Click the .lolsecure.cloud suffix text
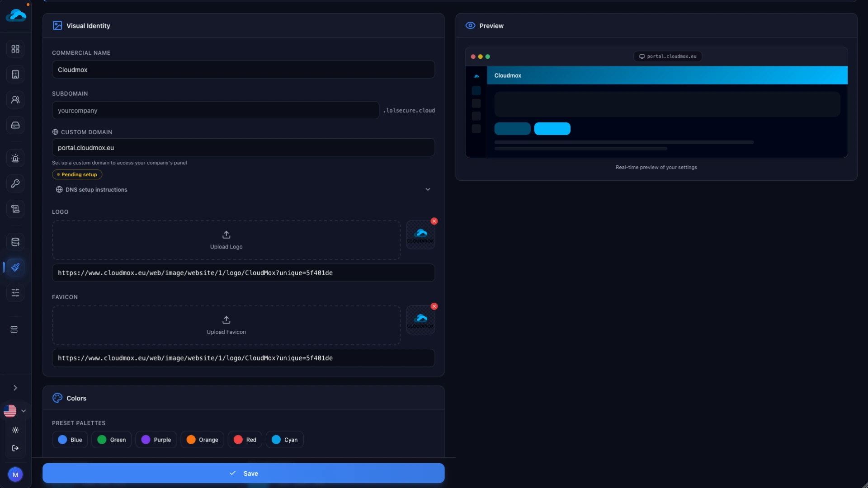The height and width of the screenshot is (488, 868). coord(409,110)
